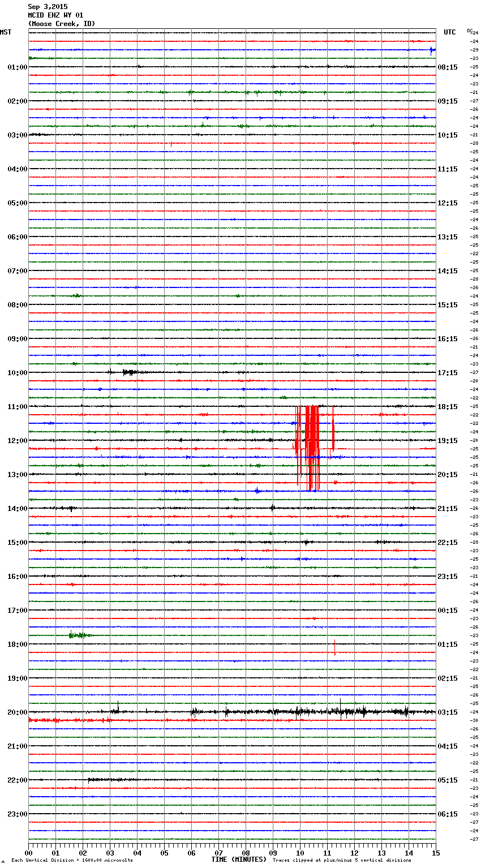
Task: Click the UTC time label "01:15"
Action: pyautogui.click(x=448, y=644)
